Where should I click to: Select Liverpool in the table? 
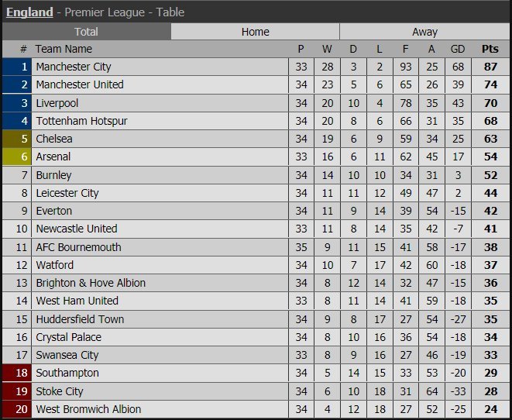point(57,103)
